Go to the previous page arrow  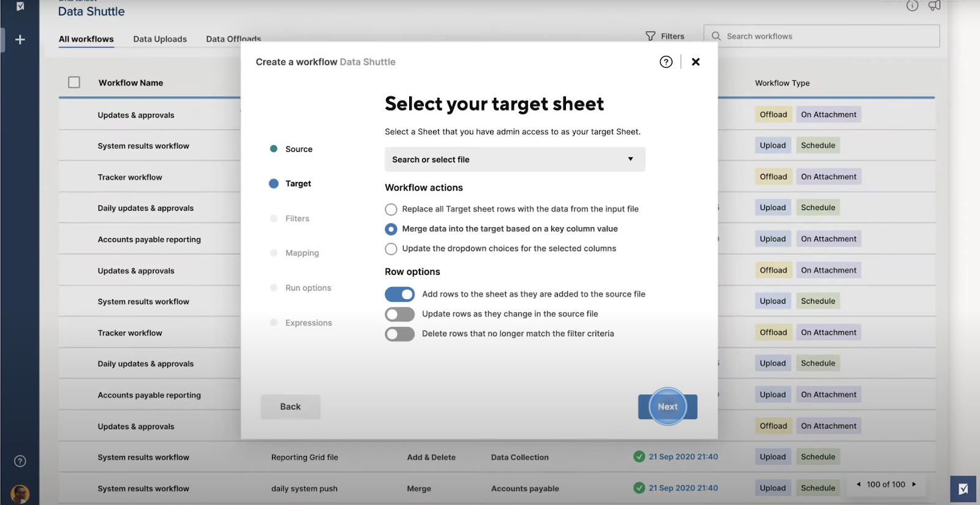[x=859, y=484]
